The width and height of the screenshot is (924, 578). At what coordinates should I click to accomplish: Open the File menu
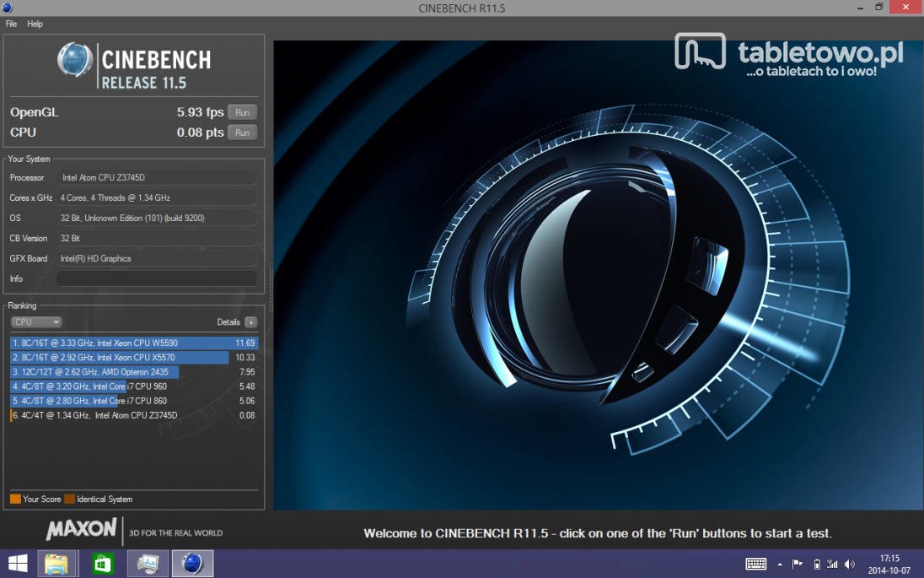11,24
